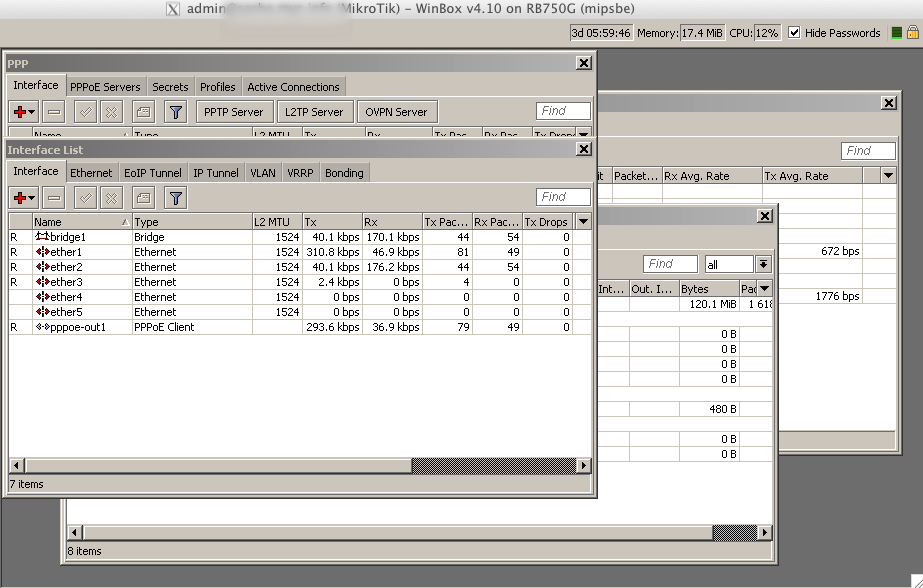The height and width of the screenshot is (588, 923).
Task: Open Profiles tab in PPP
Action: pos(217,87)
